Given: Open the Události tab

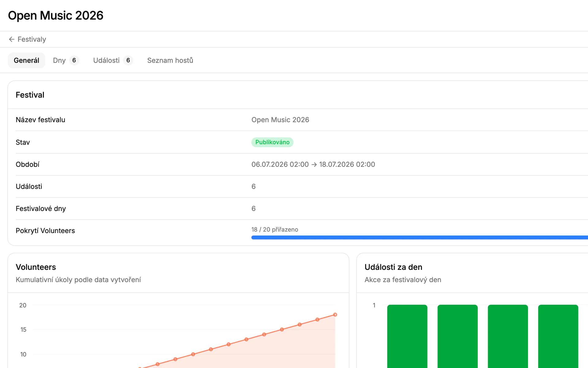Looking at the screenshot, I should (x=113, y=60).
